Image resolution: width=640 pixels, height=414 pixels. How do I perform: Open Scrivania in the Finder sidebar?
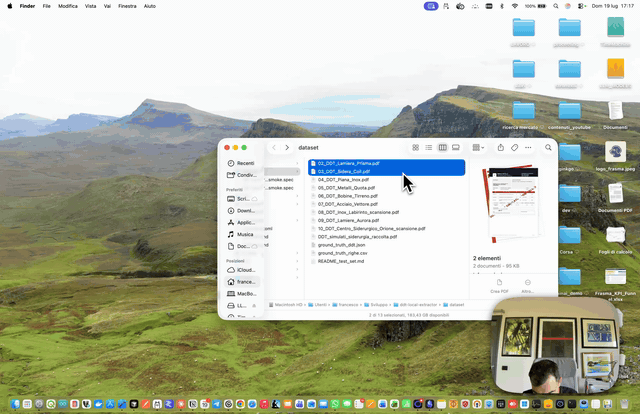[242, 199]
